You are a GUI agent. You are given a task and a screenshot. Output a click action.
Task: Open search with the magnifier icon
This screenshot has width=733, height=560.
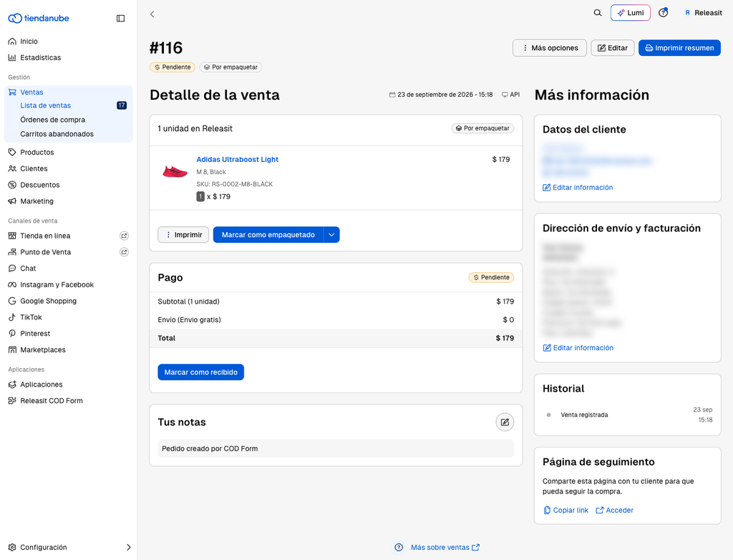tap(598, 13)
